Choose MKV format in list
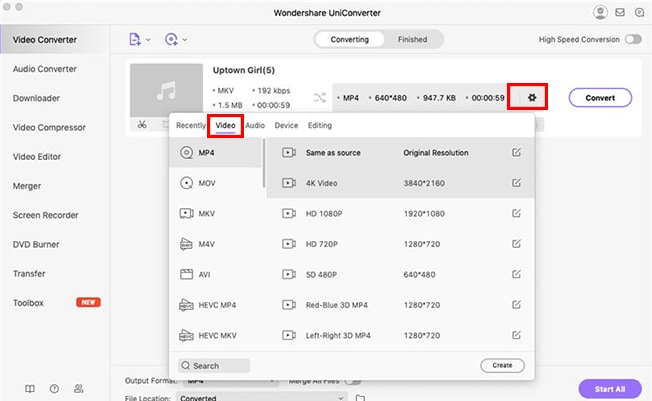This screenshot has height=401, width=652. 215,213
